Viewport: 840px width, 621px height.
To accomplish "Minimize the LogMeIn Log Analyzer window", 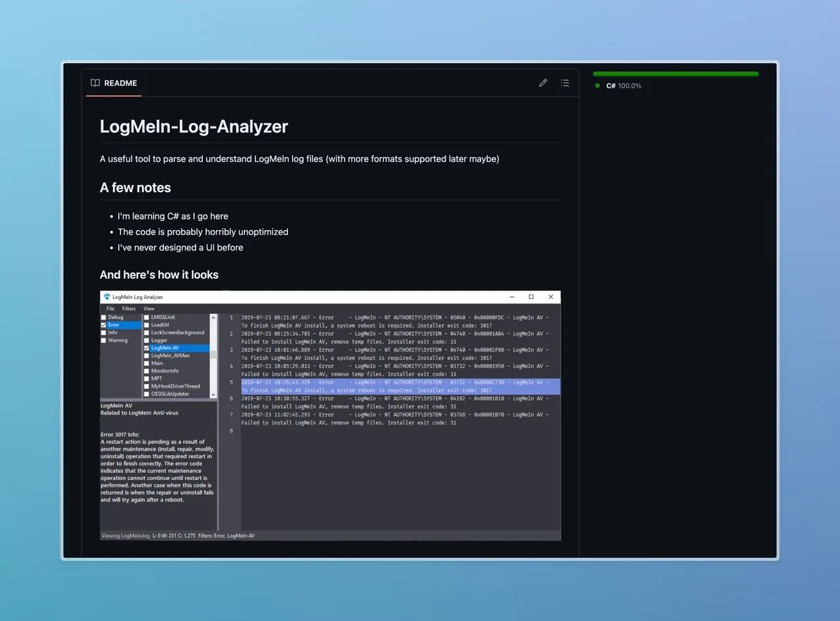I will coord(512,297).
